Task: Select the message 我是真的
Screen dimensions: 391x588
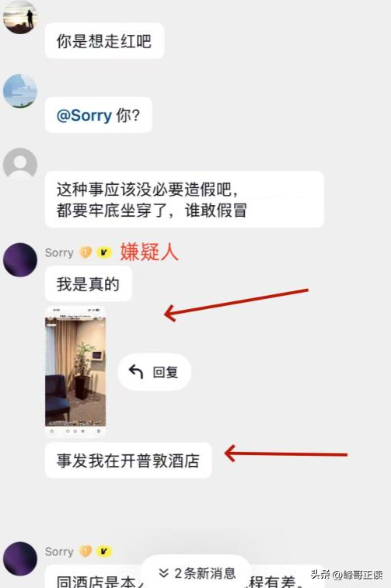Action: point(88,284)
